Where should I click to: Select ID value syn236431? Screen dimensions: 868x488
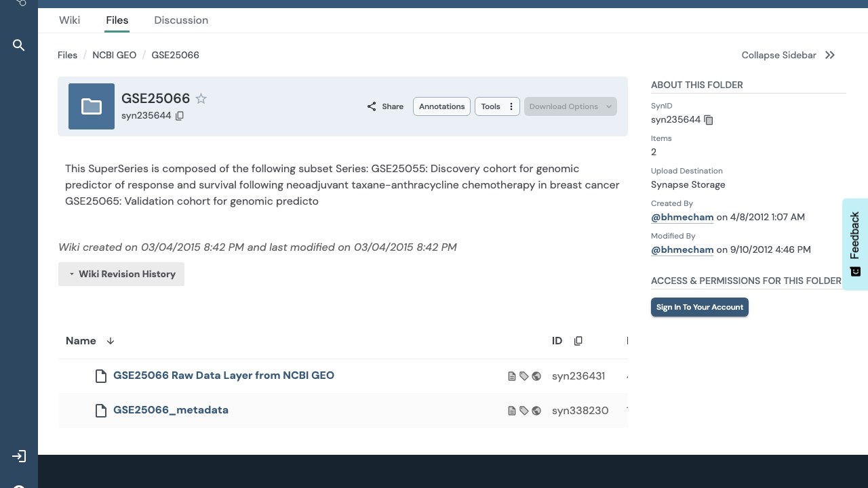pos(578,376)
